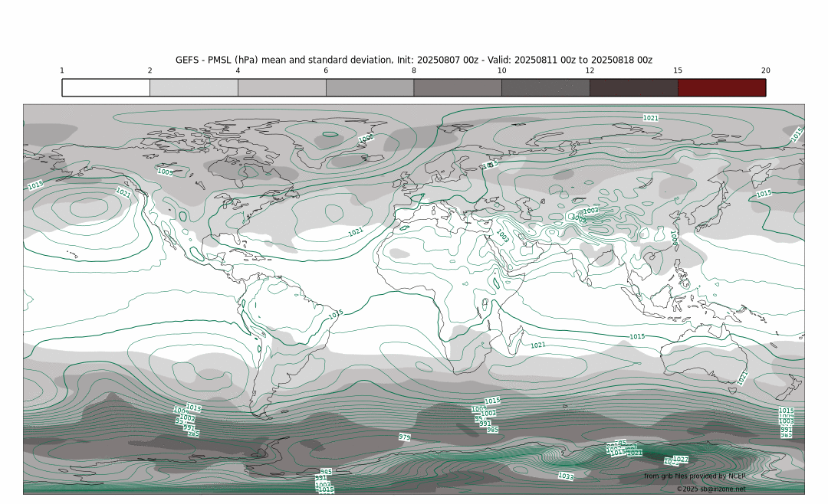This screenshot has height=504, width=828.
Task: Click the 1009 label over Canada
Action: point(165,172)
